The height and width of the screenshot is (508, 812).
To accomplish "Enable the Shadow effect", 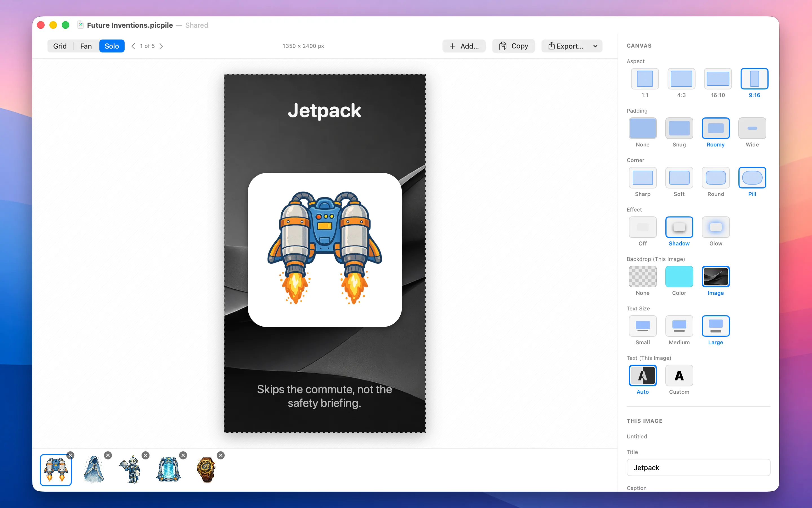I will click(679, 227).
